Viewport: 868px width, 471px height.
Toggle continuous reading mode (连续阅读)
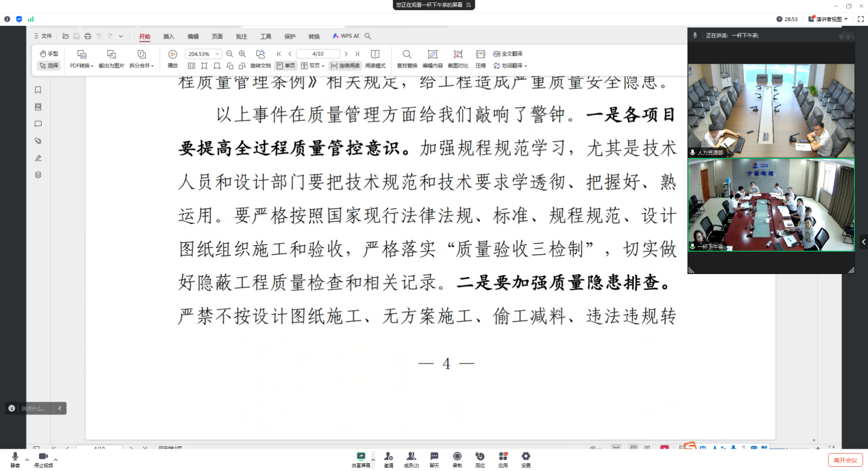pos(345,66)
